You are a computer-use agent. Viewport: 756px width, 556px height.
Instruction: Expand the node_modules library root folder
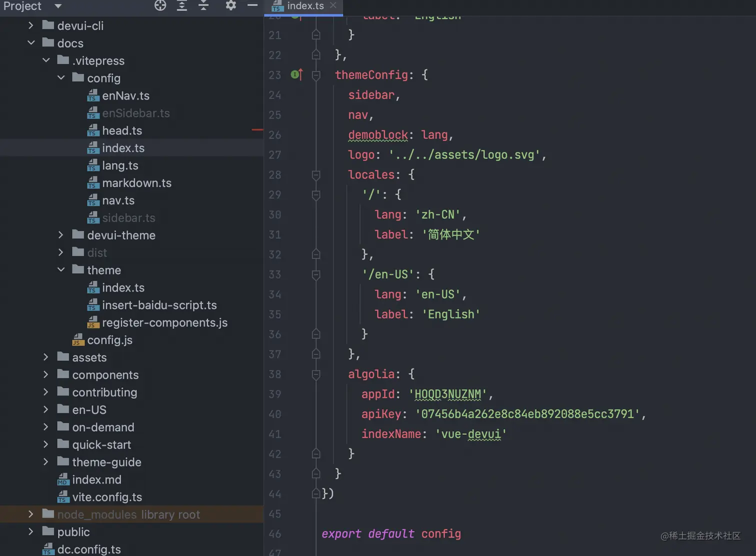click(x=31, y=514)
